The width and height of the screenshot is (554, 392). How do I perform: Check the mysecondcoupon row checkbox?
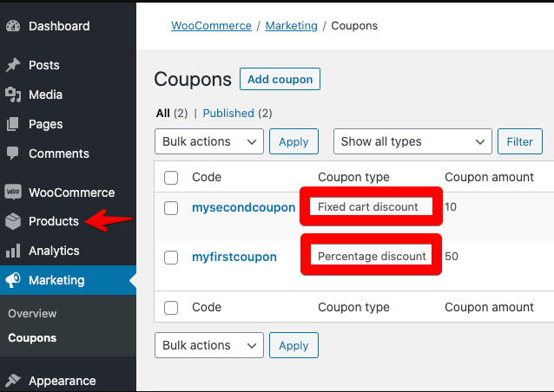(x=171, y=208)
